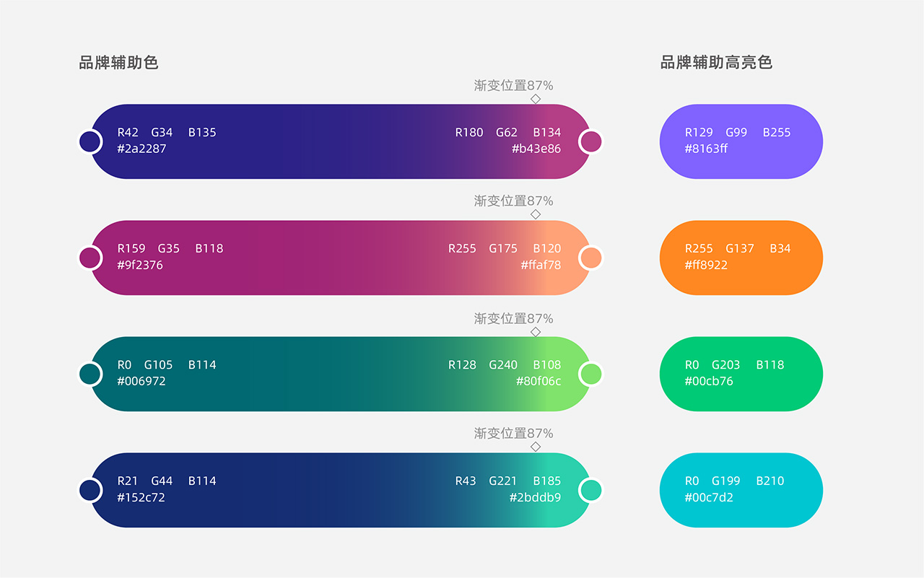
Task: Choose the cyan #00c7d2 highlight swatch
Action: coord(741,490)
